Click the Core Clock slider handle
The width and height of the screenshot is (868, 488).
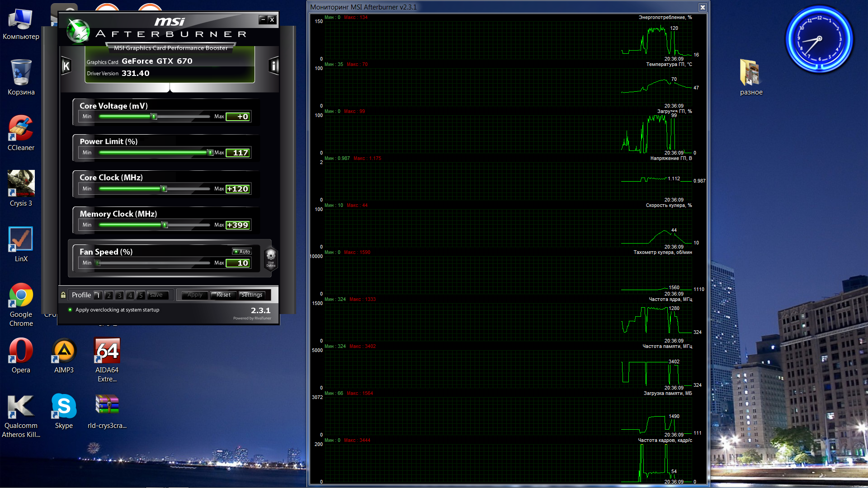point(164,189)
